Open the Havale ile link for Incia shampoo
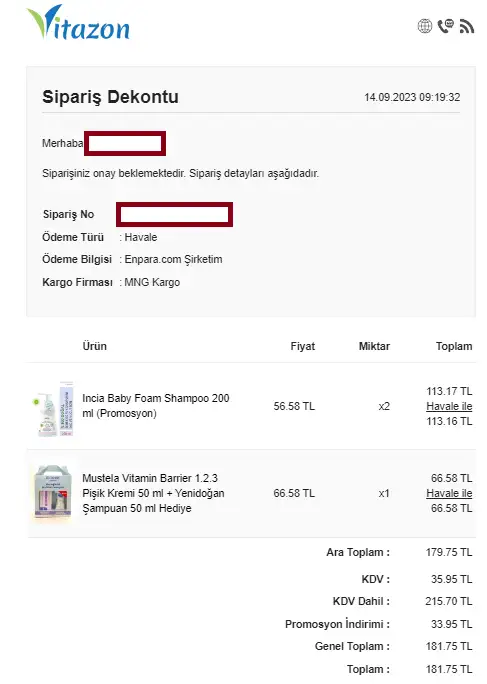Image resolution: width=487 pixels, height=684 pixels. (x=449, y=406)
